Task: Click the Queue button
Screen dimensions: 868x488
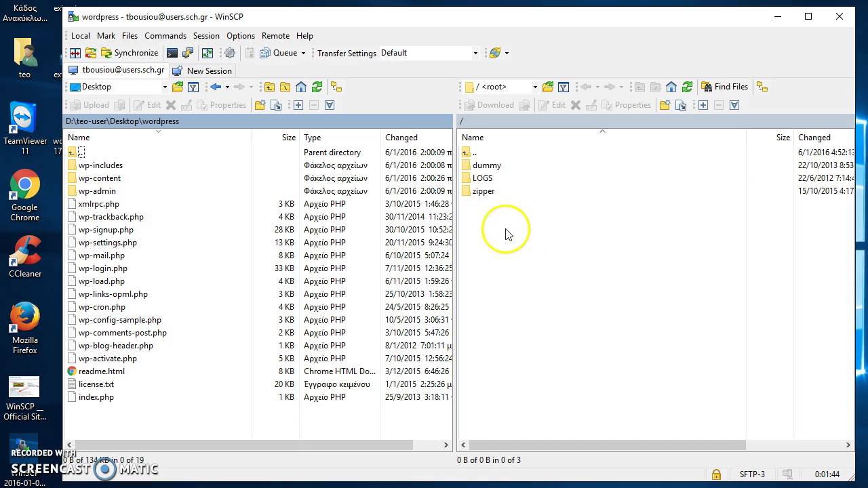Action: coord(278,53)
